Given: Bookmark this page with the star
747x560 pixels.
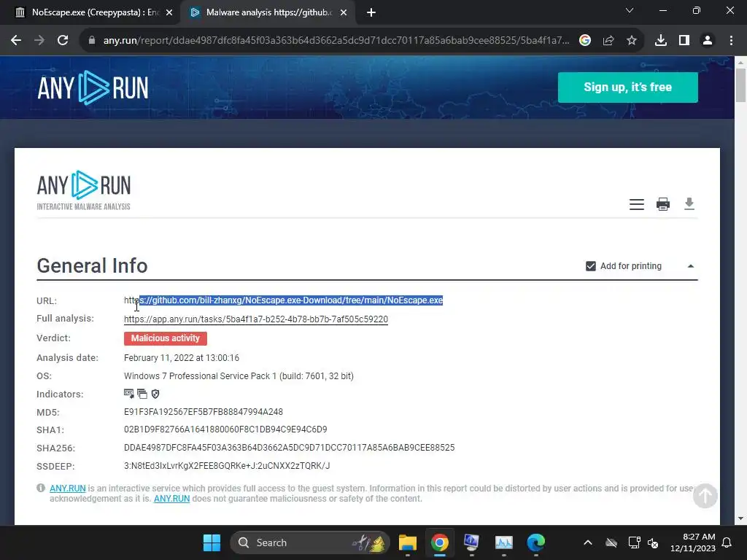Looking at the screenshot, I should (x=632, y=41).
